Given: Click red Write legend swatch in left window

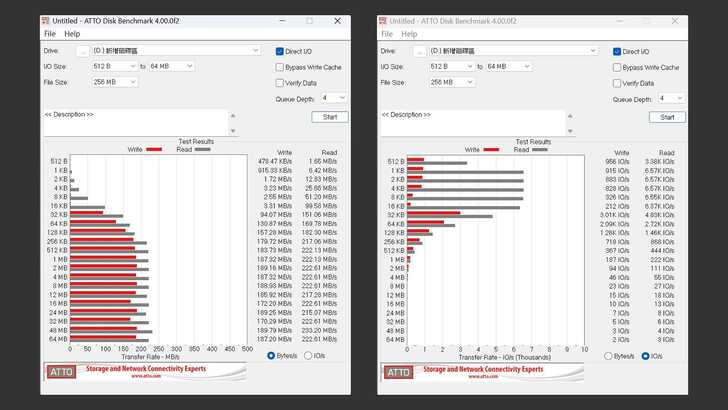Looking at the screenshot, I should (154, 150).
